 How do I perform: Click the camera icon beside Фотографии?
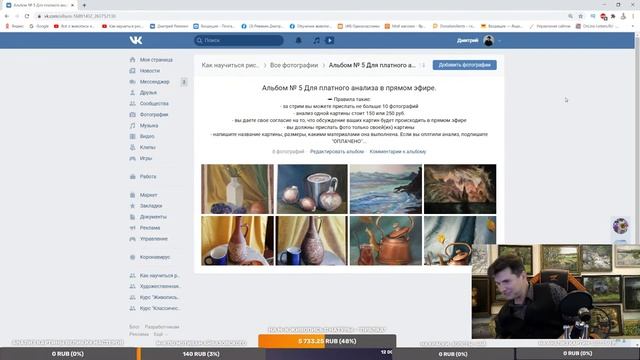tap(132, 115)
